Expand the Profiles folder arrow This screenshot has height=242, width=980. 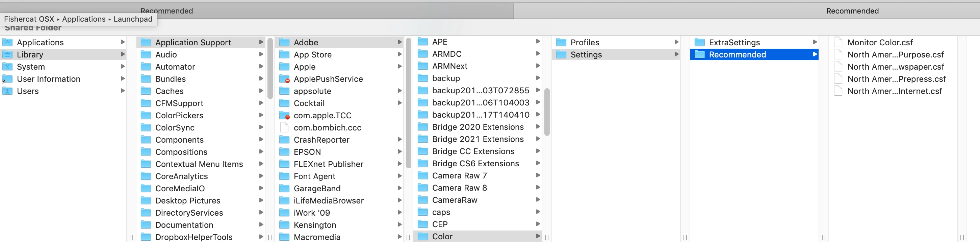pyautogui.click(x=676, y=42)
